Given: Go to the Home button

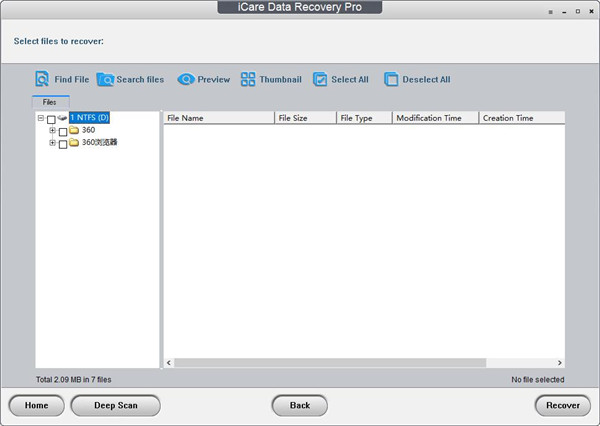Looking at the screenshot, I should click(x=37, y=405).
